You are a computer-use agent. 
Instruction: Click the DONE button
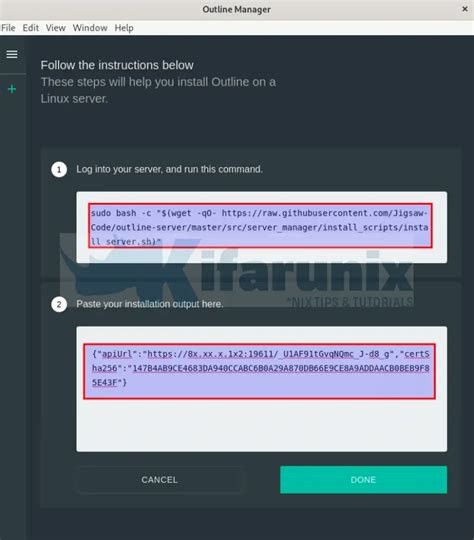click(363, 480)
